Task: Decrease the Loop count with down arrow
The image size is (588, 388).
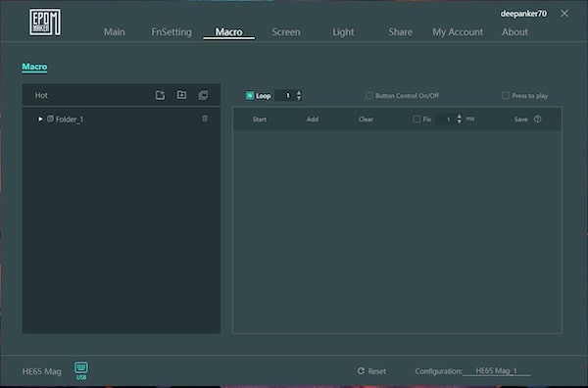Action: point(299,98)
